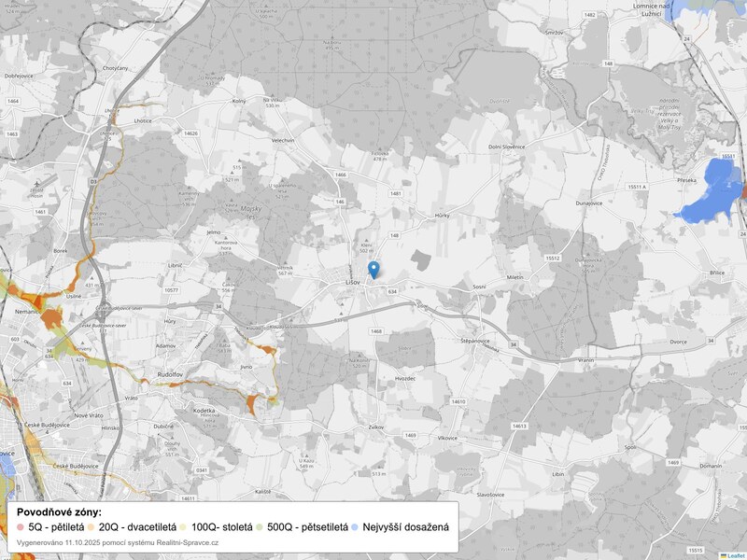Screen dimensions: 747x560
Task: Click the 20Q dvacetiletá orange legend dot
Action: click(x=91, y=527)
